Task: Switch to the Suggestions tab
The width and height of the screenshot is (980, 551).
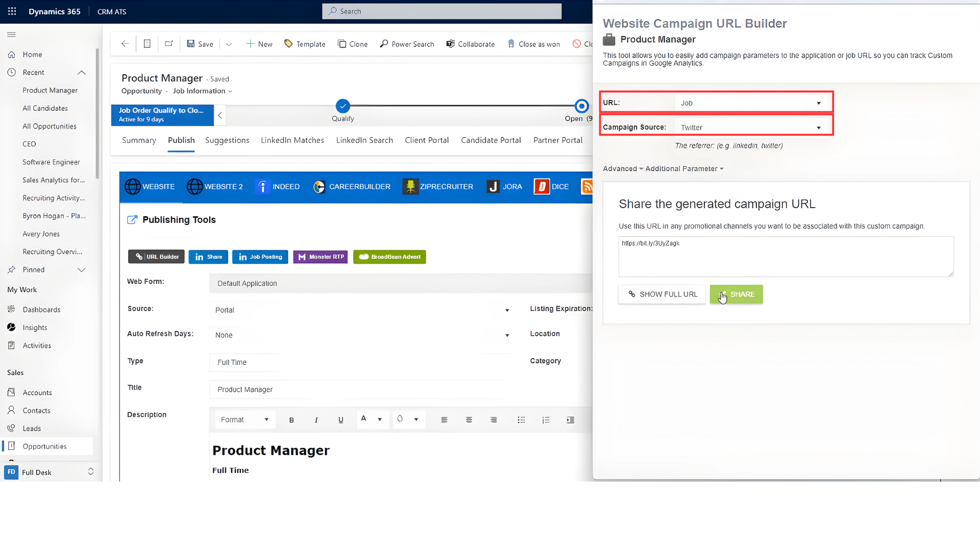Action: tap(227, 140)
